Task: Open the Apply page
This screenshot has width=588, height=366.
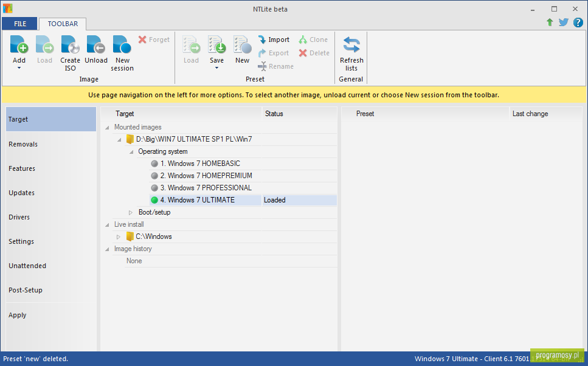Action: [x=51, y=315]
